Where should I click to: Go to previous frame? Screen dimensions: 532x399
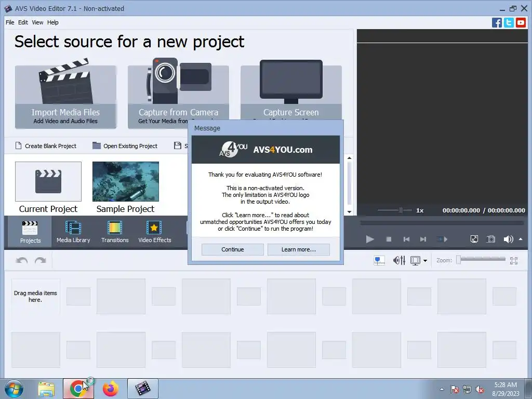(406, 239)
